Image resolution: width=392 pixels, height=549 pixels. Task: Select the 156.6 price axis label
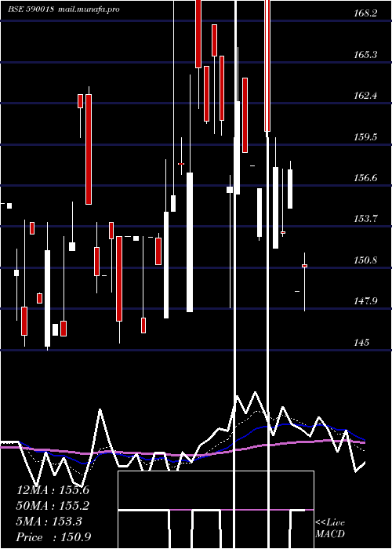click(365, 178)
